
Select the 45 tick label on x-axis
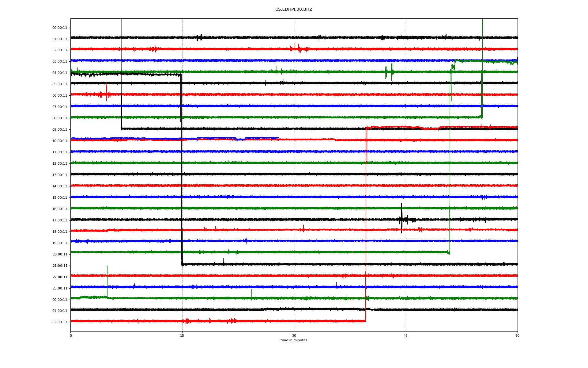405,335
